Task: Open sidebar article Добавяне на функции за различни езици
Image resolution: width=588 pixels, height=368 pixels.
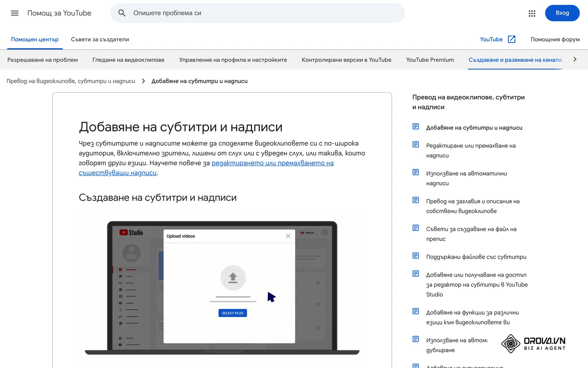Action: coord(473,317)
